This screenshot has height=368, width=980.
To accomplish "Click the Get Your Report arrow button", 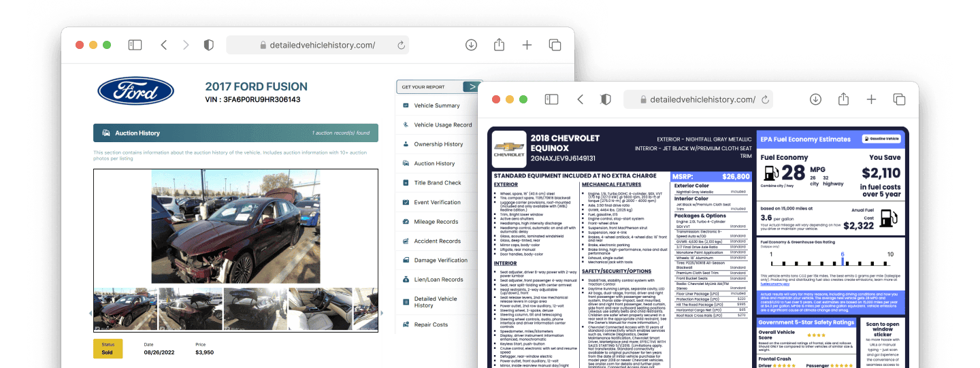I will pyautogui.click(x=471, y=87).
